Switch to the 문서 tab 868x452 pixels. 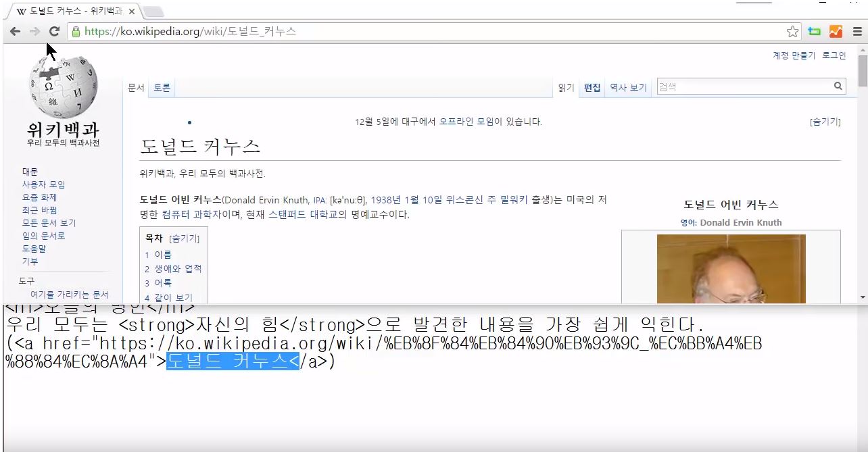click(136, 88)
